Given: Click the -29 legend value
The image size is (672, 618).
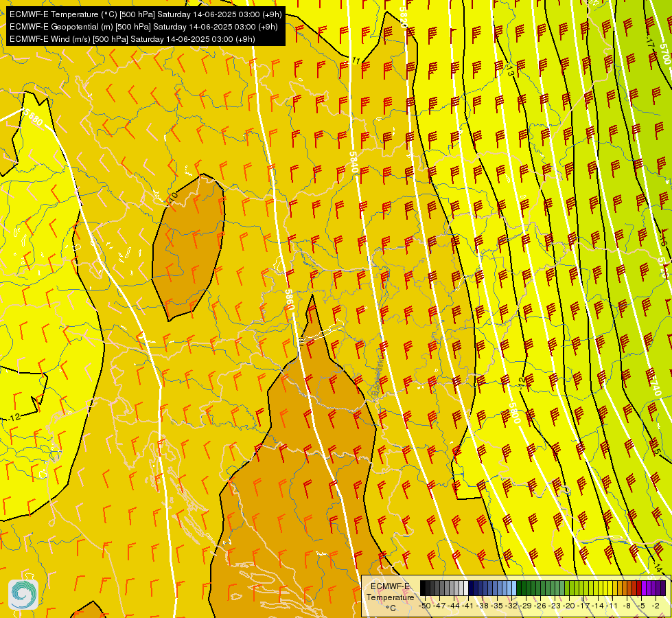Looking at the screenshot, I should (526, 606).
